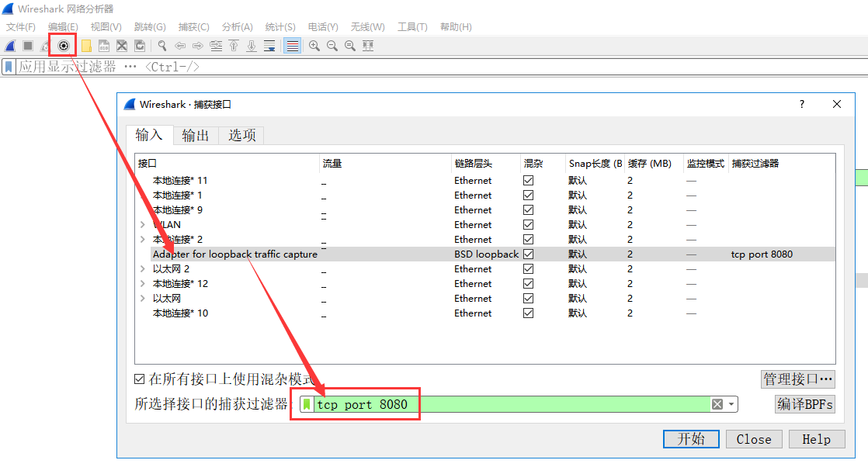Open the 文件(F) menu
This screenshot has height=474, width=868.
pyautogui.click(x=20, y=26)
